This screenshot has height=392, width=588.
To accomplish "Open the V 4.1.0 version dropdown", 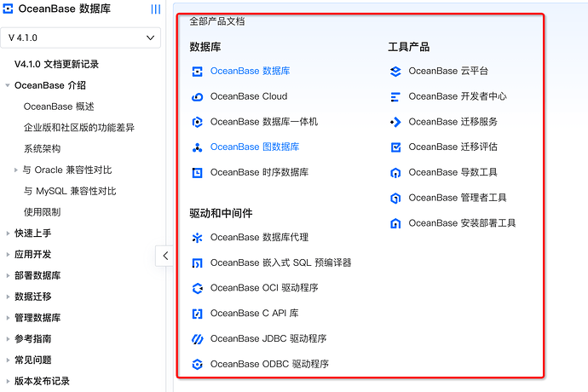I will tap(81, 37).
